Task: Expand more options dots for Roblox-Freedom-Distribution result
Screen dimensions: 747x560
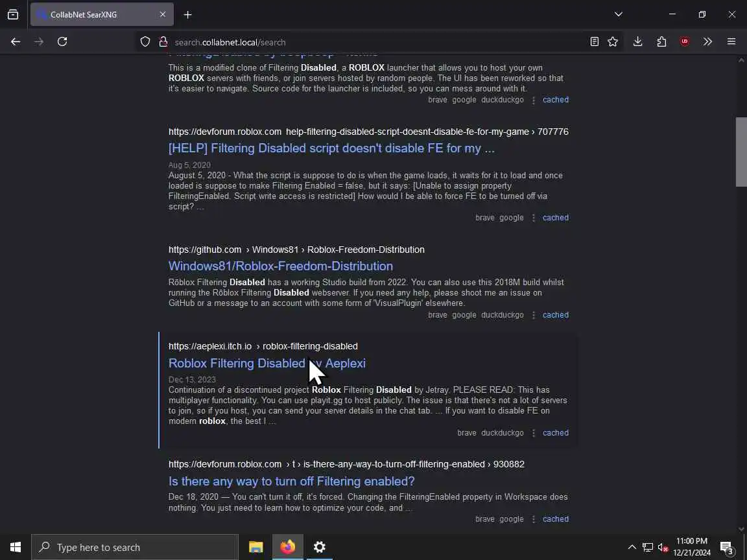Action: pos(534,315)
